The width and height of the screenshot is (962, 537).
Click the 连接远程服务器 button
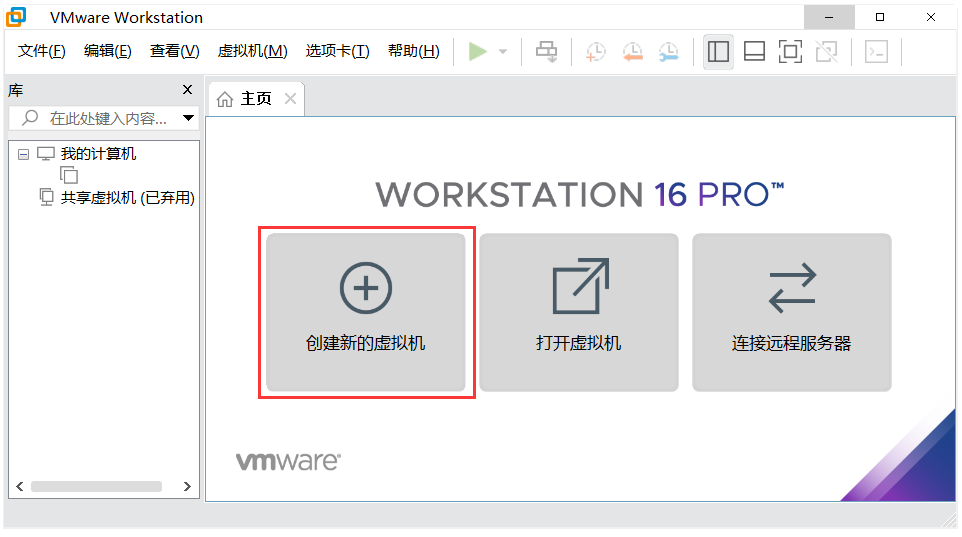pyautogui.click(x=791, y=312)
